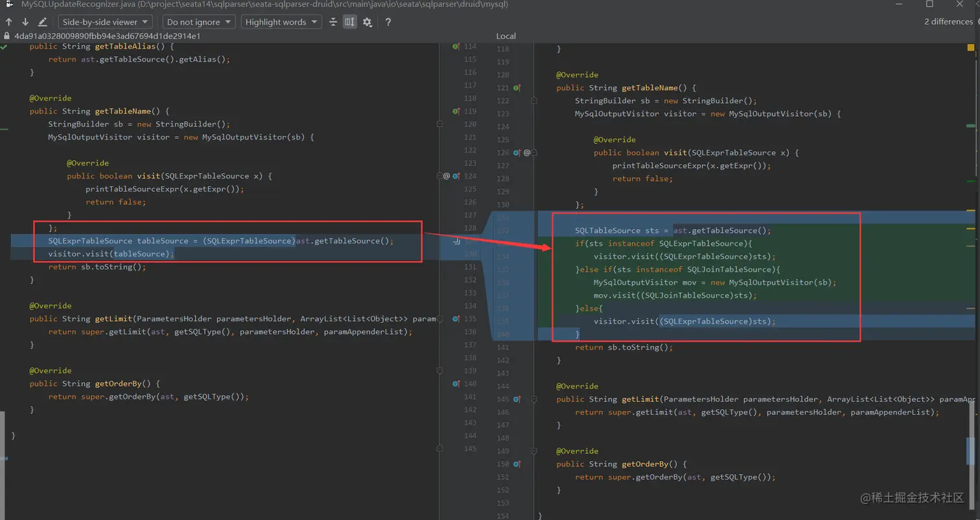This screenshot has height=520, width=980.
Task: Open the Side-by-side viewer dropdown
Action: [105, 22]
